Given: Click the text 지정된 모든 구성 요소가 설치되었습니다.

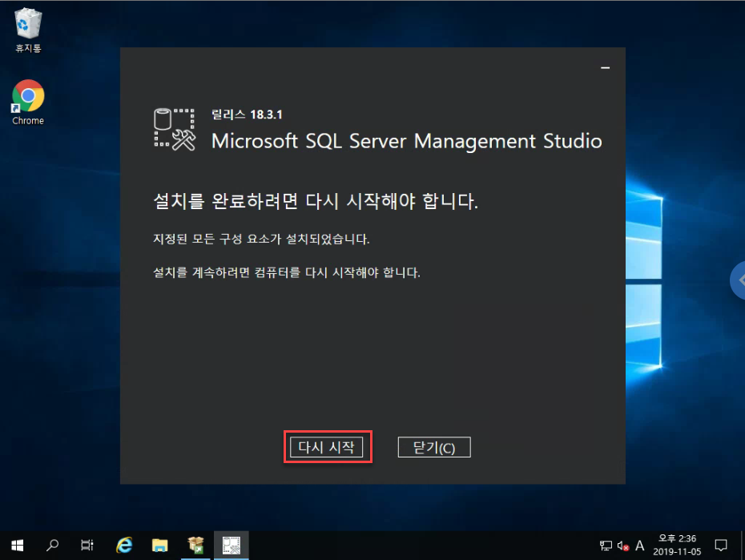Looking at the screenshot, I should [261, 239].
